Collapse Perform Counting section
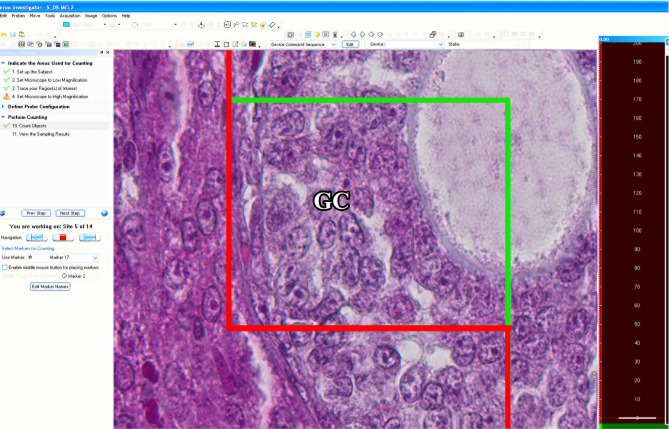This screenshot has height=429, width=669. pos(3,117)
